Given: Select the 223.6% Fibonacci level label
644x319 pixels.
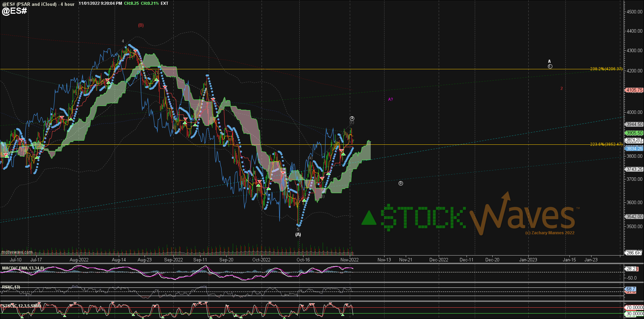Looking at the screenshot, I should pyautogui.click(x=606, y=144).
